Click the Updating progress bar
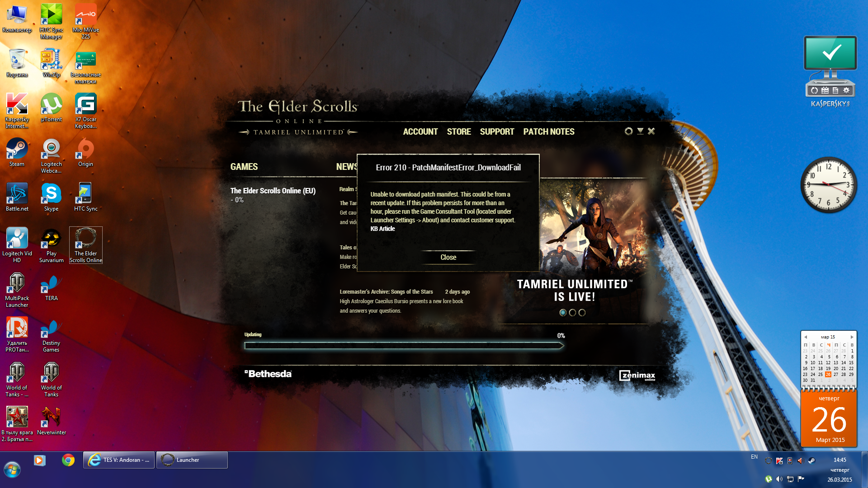Viewport: 868px width, 488px height. point(404,346)
